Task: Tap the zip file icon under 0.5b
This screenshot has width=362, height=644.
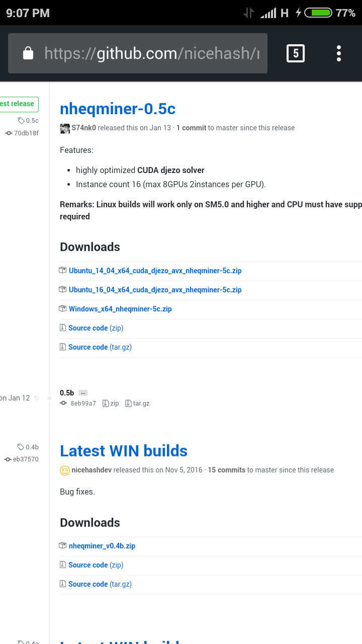Action: 106,403
